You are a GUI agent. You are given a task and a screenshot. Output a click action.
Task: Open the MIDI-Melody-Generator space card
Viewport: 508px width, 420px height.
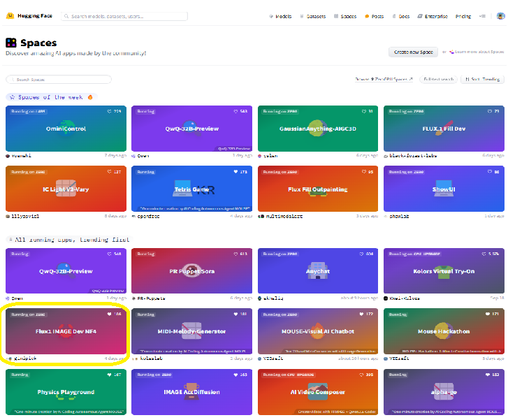(x=191, y=331)
